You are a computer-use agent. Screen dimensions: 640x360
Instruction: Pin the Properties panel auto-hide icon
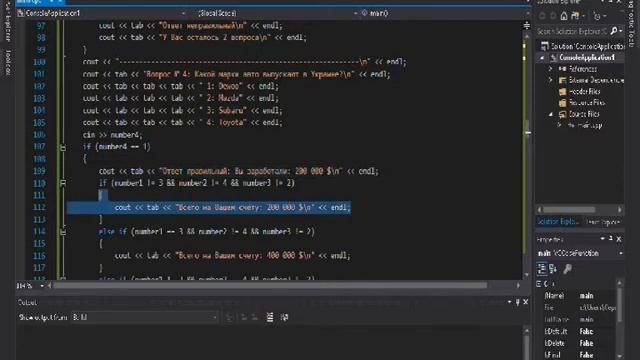611,239
